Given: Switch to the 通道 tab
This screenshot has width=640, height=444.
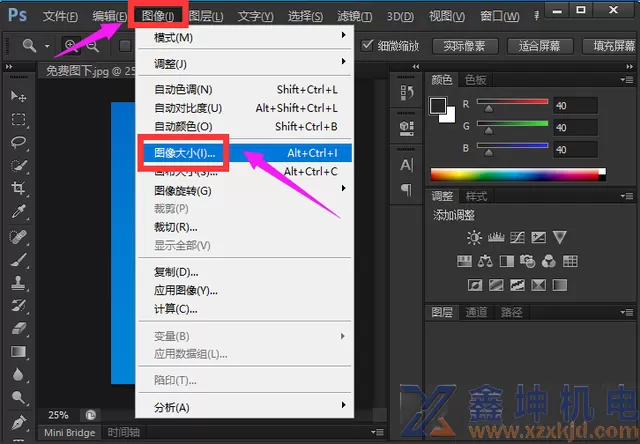Looking at the screenshot, I should tap(476, 313).
